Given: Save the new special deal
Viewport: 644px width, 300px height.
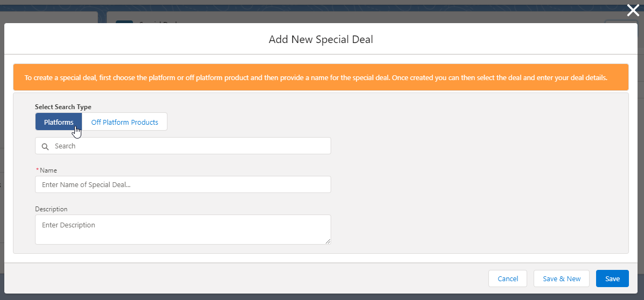Looking at the screenshot, I should (x=612, y=278).
